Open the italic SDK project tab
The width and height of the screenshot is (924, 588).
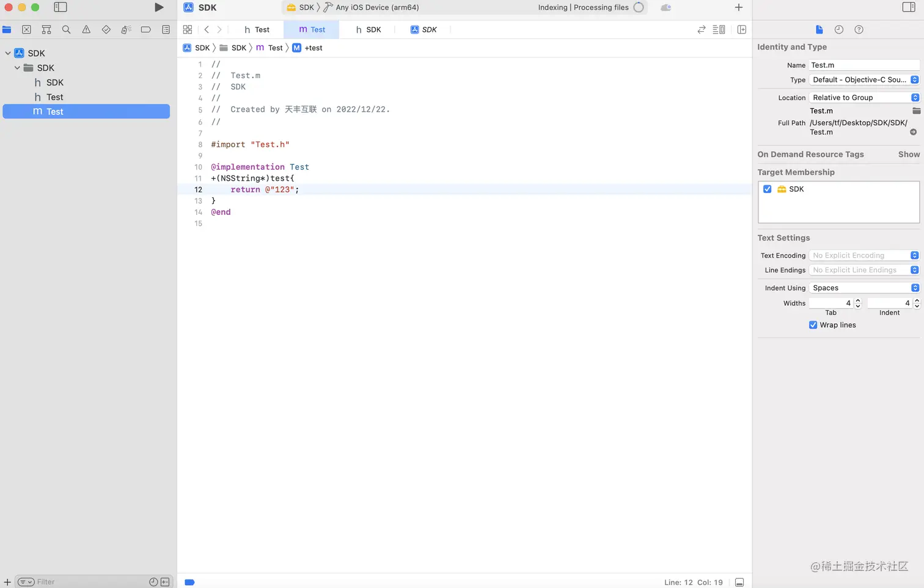423,29
